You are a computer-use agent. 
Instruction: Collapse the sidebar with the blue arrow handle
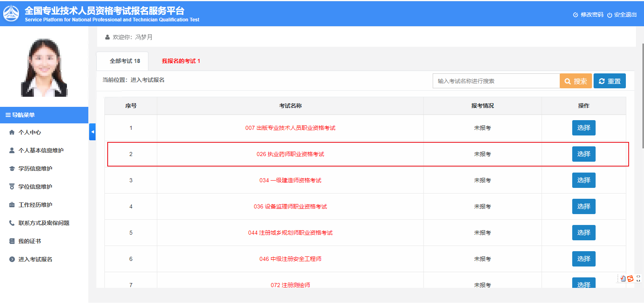coord(92,132)
